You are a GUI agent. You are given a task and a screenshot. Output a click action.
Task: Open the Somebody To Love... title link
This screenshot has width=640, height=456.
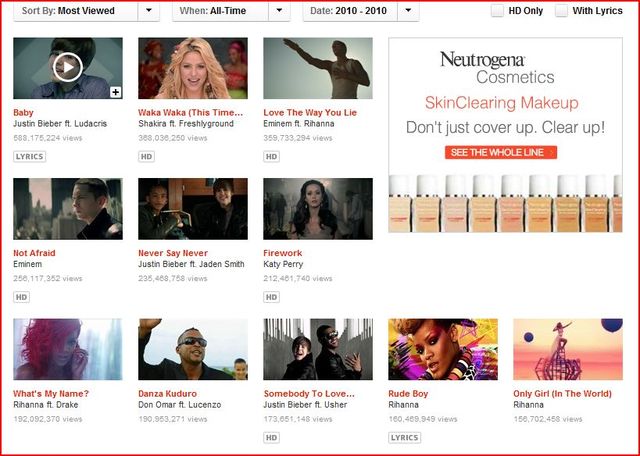point(309,394)
